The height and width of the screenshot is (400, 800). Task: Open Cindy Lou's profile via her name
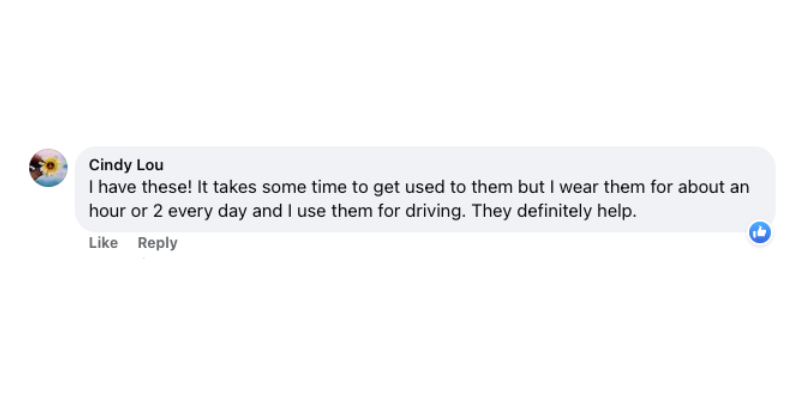[x=126, y=165]
